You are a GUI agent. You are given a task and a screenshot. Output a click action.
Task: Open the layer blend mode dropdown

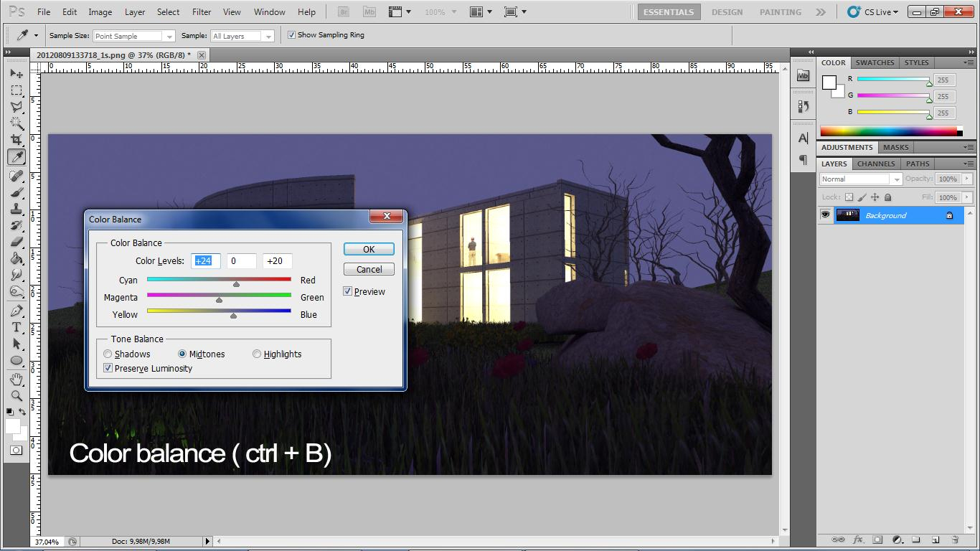860,179
